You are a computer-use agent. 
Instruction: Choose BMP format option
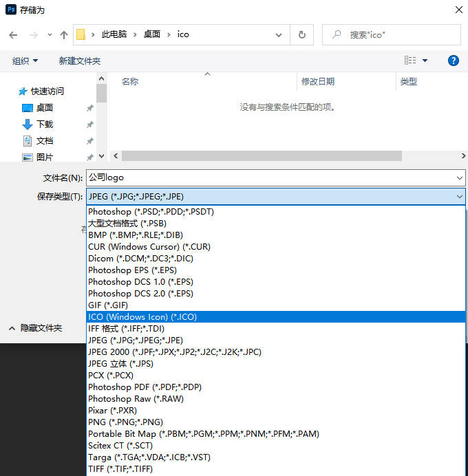coord(276,235)
